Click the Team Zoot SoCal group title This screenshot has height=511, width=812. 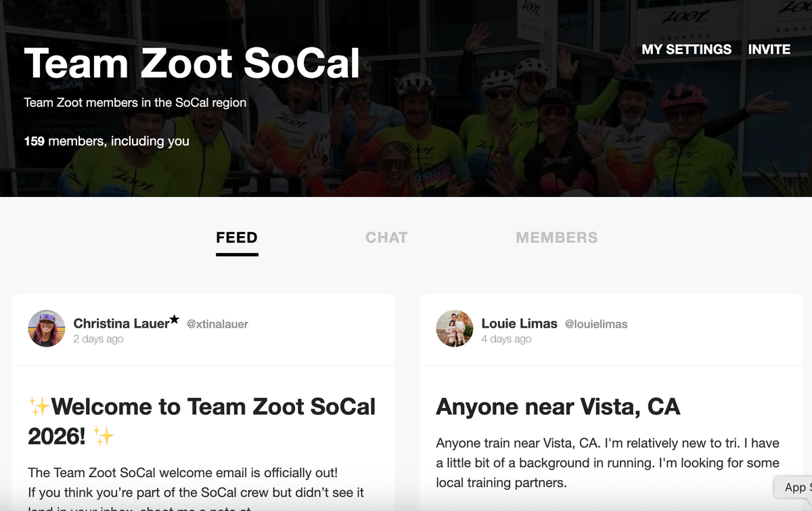192,64
